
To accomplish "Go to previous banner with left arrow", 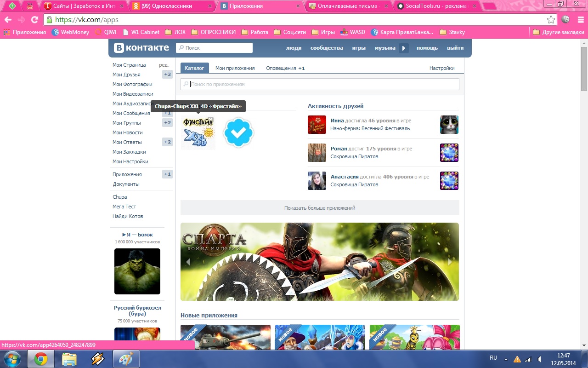I will pos(188,262).
